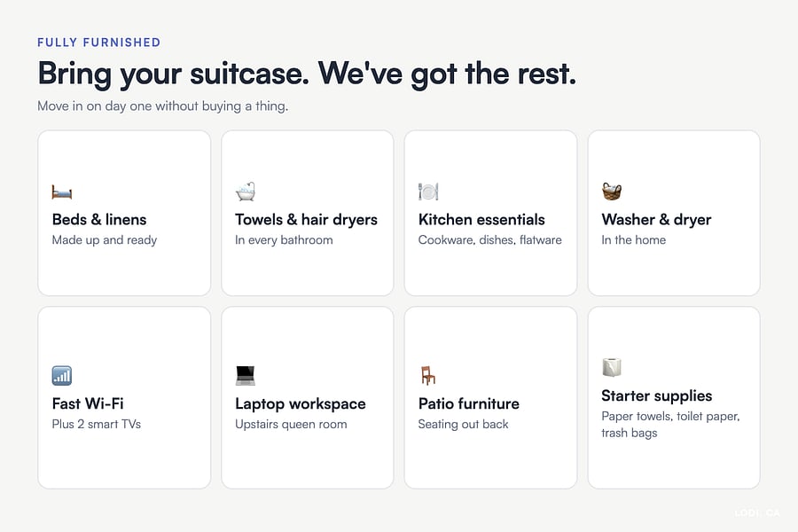Click the "FULLY FURNISHED" section label
Viewport: 798px width, 532px height.
click(99, 43)
